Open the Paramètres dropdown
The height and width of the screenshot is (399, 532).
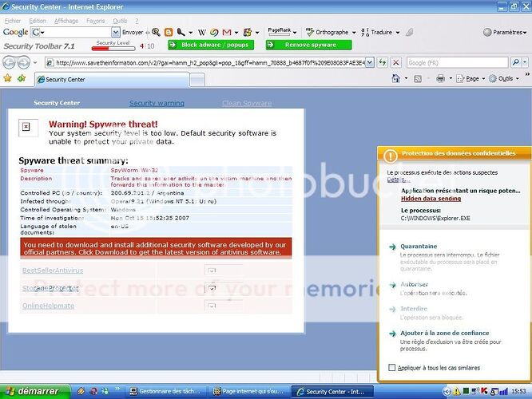(506, 33)
